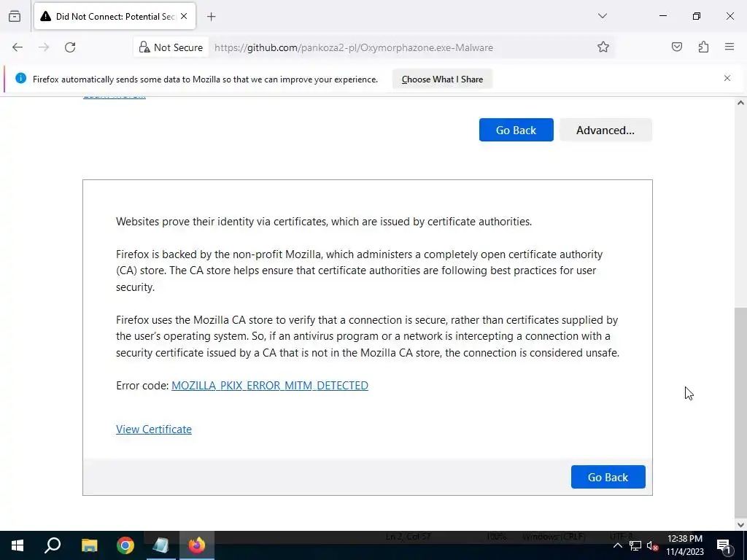This screenshot has width=747, height=560.
Task: Open the clock showing 12:38 PM
Action: point(684,545)
